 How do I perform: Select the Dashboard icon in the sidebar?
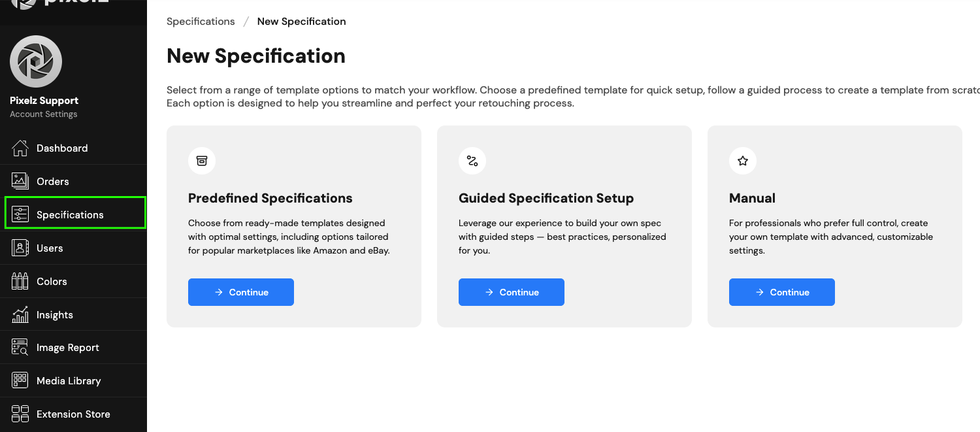click(x=20, y=148)
